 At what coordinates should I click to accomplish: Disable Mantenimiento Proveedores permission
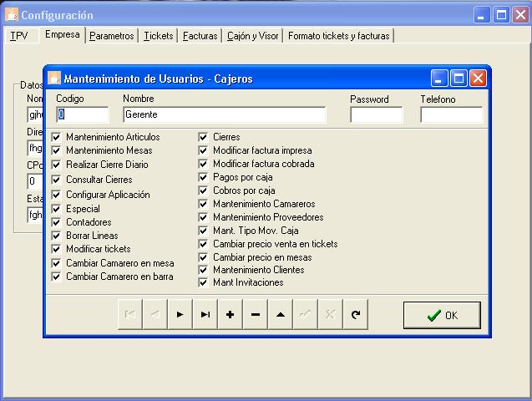[203, 217]
